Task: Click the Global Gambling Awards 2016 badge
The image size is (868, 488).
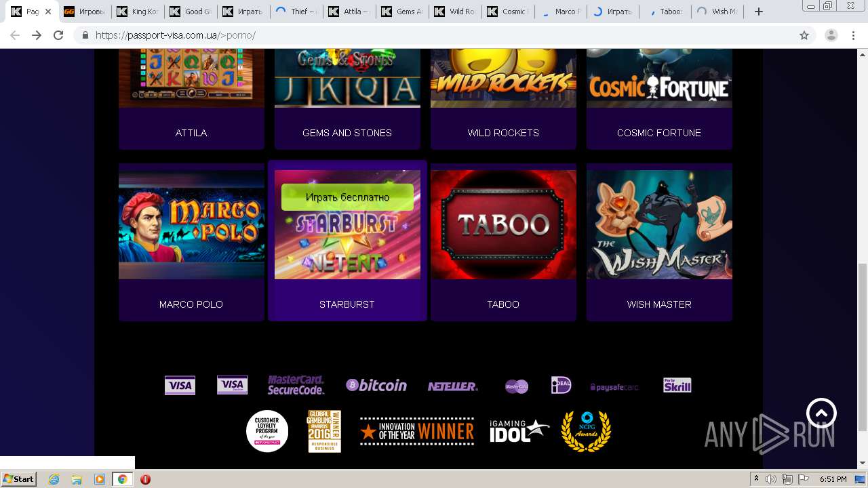Action: [x=324, y=431]
